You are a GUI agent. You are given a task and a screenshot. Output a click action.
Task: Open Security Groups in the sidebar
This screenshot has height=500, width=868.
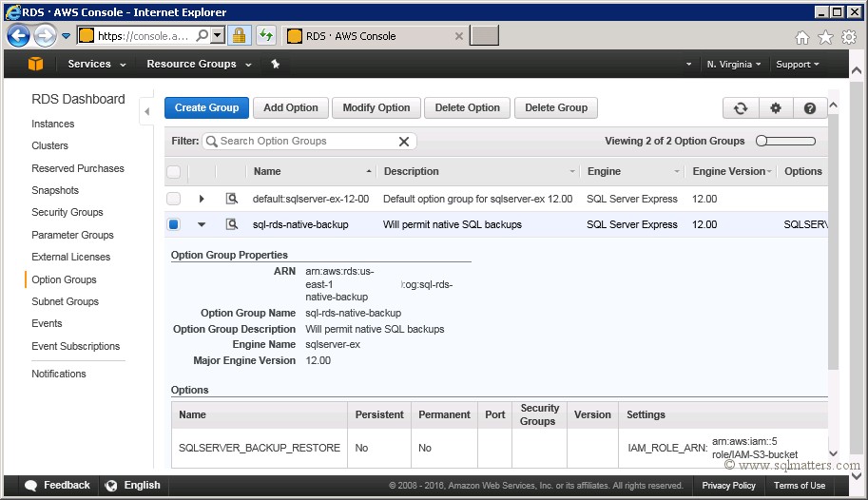[67, 212]
